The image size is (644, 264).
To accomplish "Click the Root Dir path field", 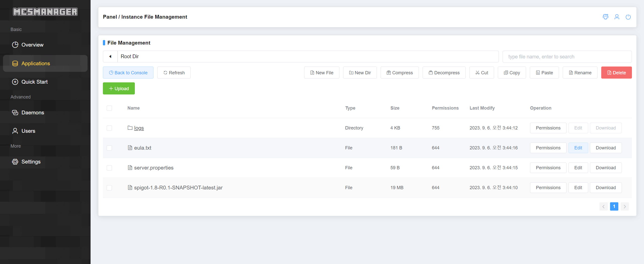I will [x=308, y=56].
